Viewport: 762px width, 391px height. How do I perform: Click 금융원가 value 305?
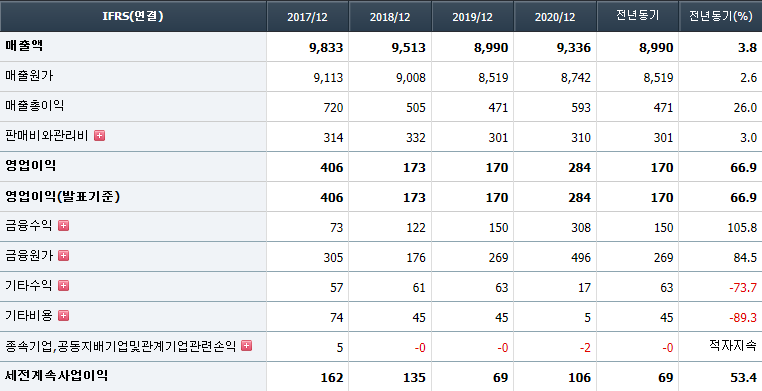pos(333,258)
